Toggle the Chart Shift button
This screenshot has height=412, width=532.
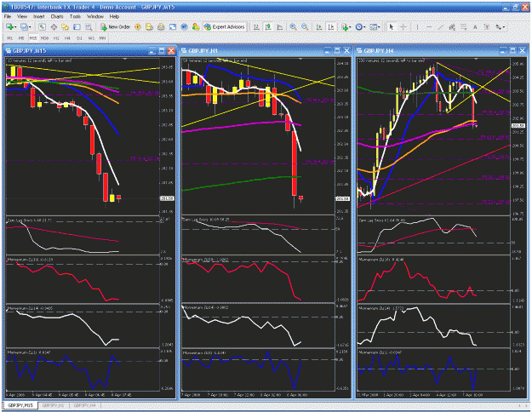pos(331,26)
